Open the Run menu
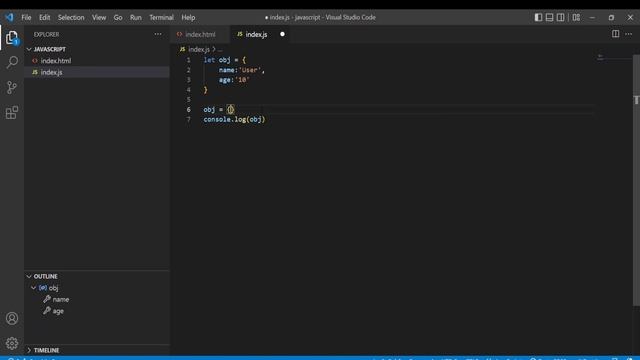The height and width of the screenshot is (360, 640). click(136, 18)
